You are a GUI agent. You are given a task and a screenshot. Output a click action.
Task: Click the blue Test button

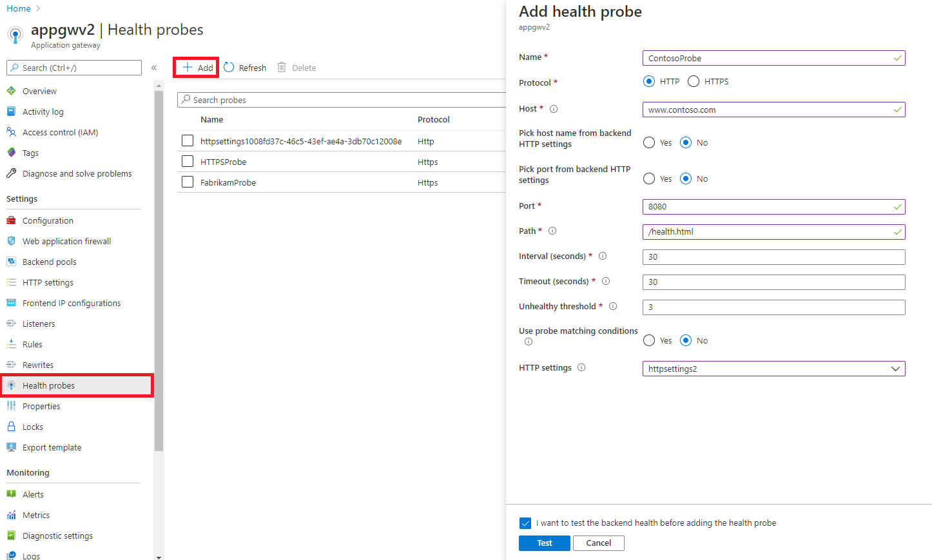click(545, 543)
